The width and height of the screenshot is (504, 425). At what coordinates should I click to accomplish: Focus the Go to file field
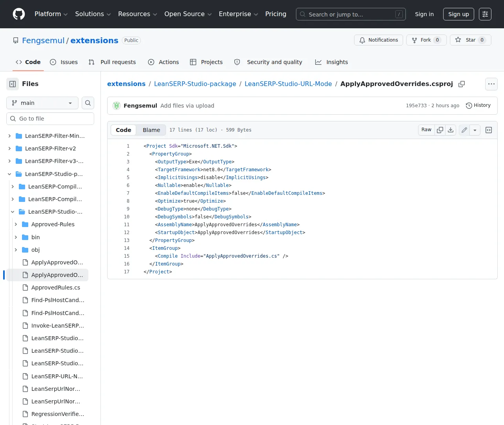tap(50, 119)
